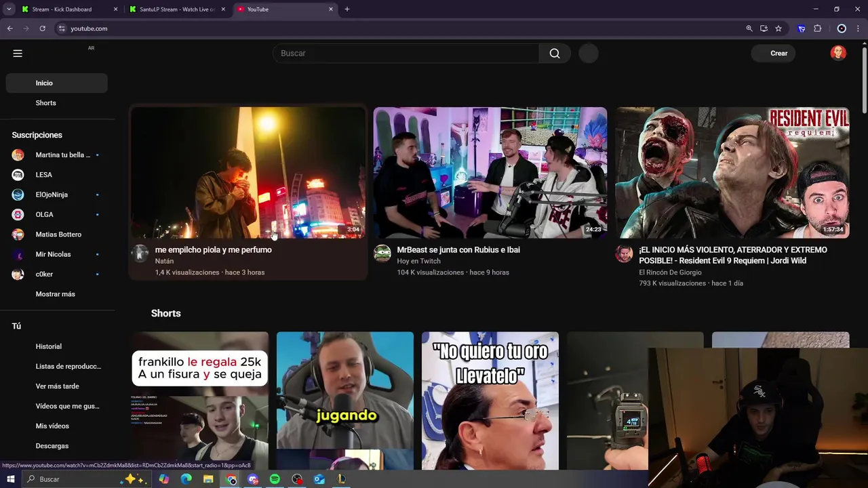Open OLGA subscription channel
Screen dimensions: 868x488
tap(57, 214)
